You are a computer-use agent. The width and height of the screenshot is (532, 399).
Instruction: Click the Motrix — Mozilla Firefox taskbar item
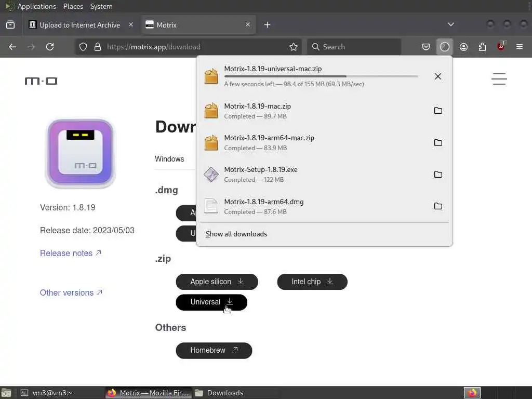[x=148, y=393]
